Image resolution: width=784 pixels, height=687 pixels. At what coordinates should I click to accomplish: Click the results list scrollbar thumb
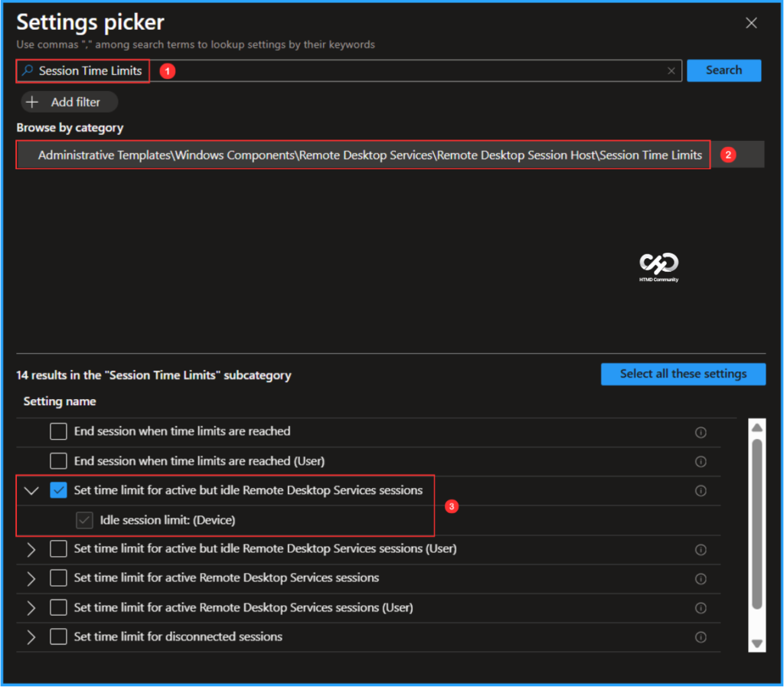(757, 524)
